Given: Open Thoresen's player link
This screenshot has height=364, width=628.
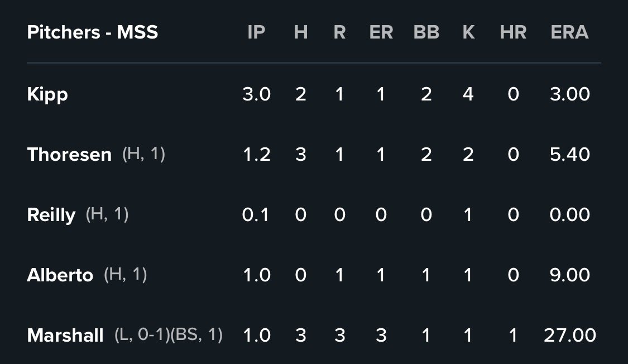Looking at the screenshot, I should point(69,155).
